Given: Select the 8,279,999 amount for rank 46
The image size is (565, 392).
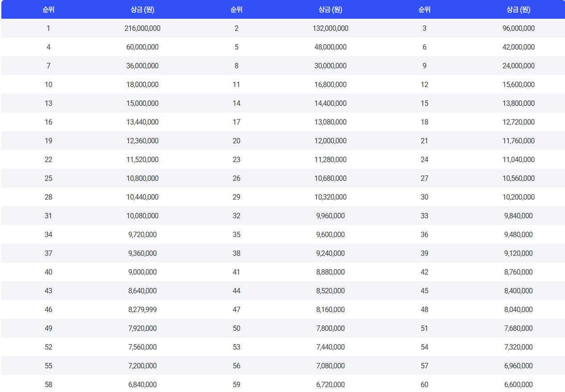Looking at the screenshot, I should (x=142, y=309).
